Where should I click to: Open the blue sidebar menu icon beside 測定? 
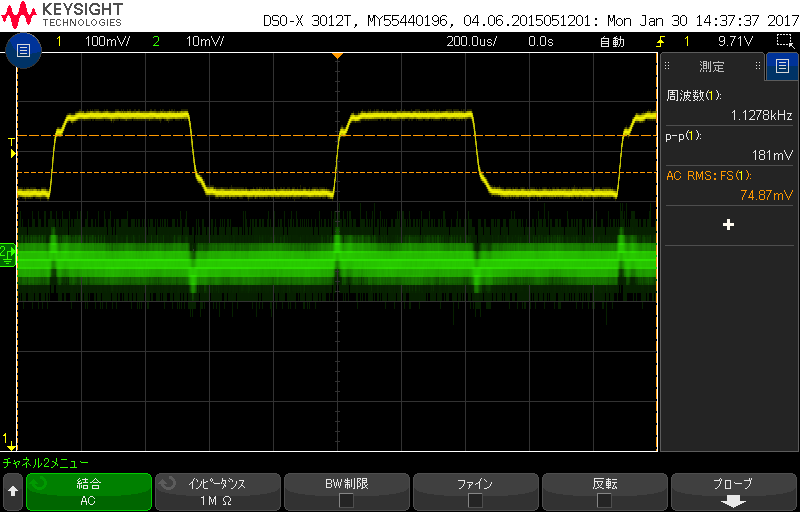pos(781,67)
